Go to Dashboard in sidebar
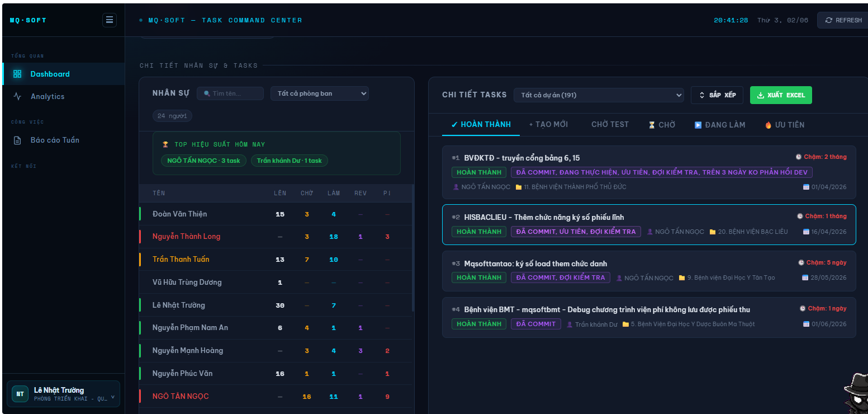The height and width of the screenshot is (414, 868). tap(64, 74)
